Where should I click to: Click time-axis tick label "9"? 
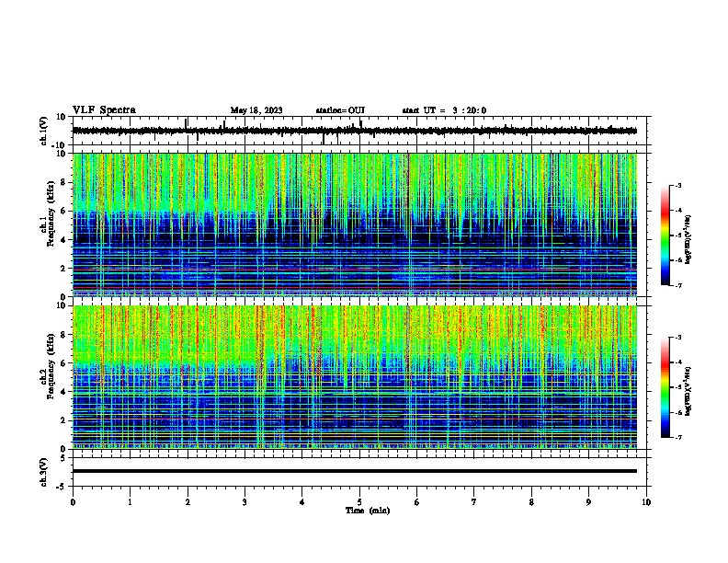pyautogui.click(x=588, y=502)
